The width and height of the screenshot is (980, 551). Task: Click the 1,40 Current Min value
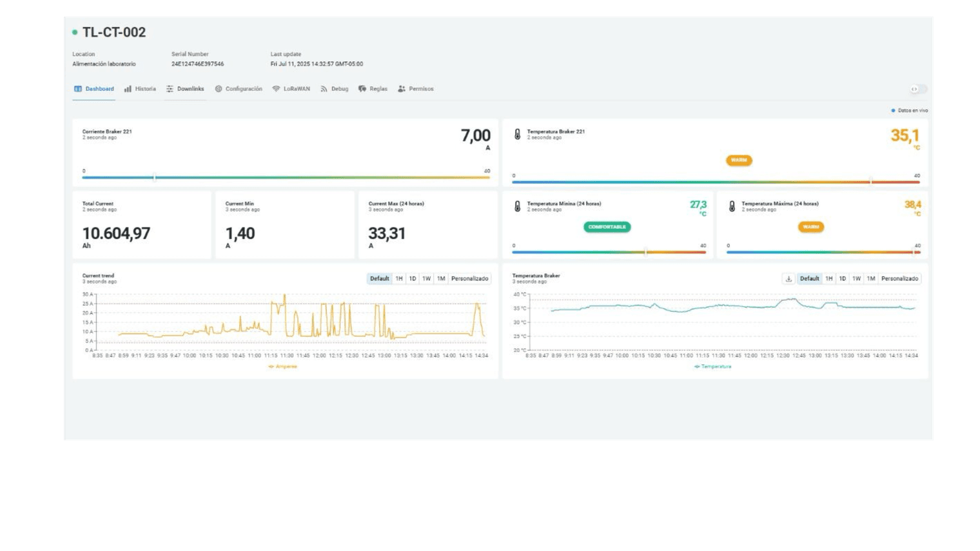tap(240, 233)
